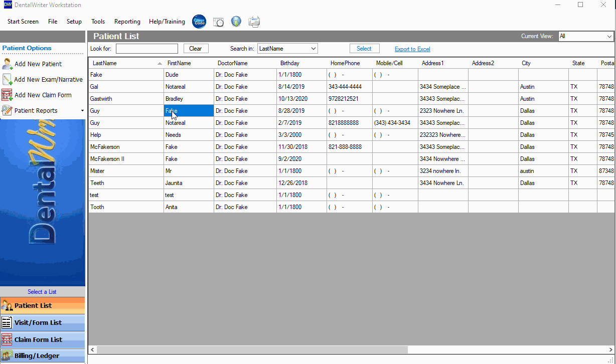Click the web download globe toolbar icon

pos(236,22)
